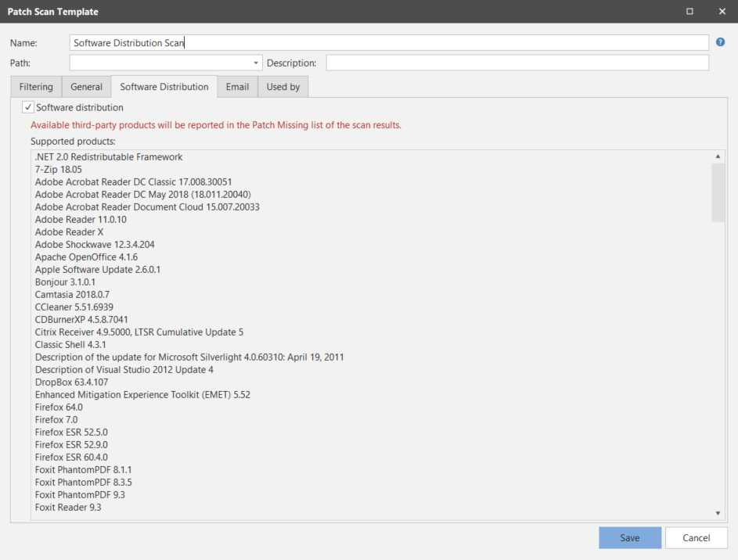Select Enhanced Mitigation Experience Toolkit (EMET) 5.52
The width and height of the screenshot is (738, 560).
[x=142, y=394]
